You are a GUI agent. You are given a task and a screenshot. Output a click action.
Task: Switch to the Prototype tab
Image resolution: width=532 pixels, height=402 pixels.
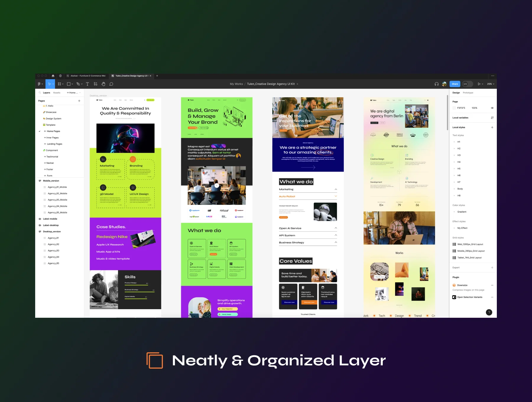(468, 93)
